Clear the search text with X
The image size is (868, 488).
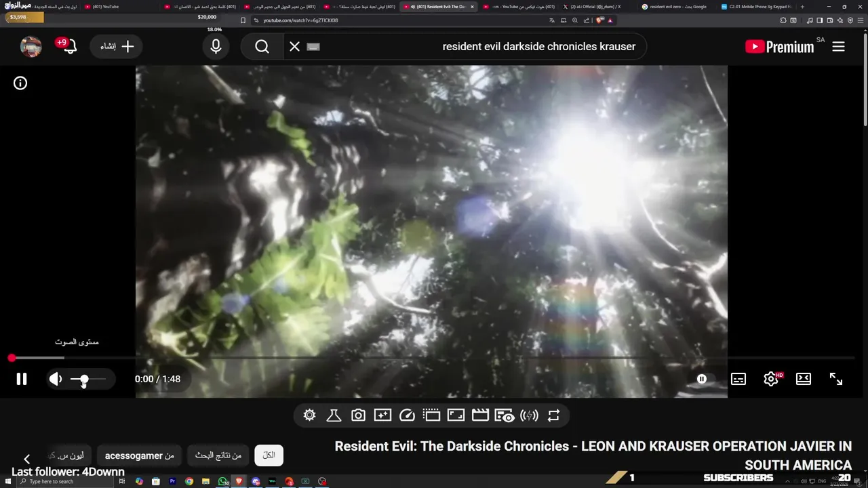click(294, 47)
